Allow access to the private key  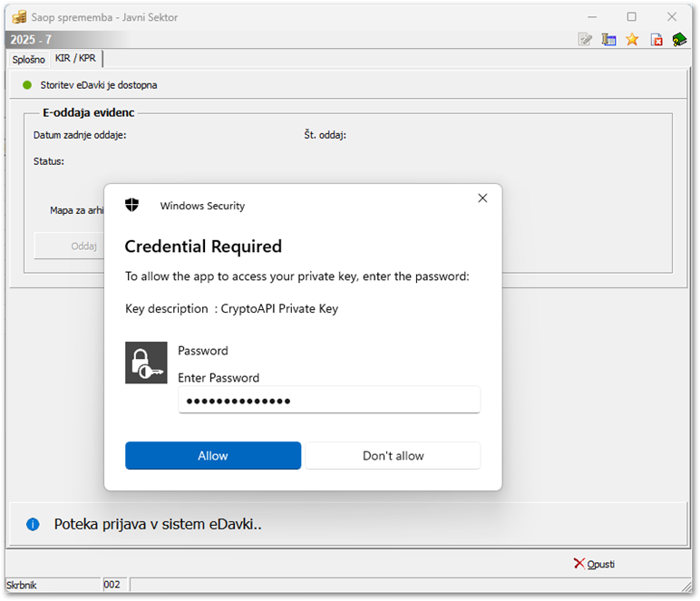pyautogui.click(x=213, y=456)
